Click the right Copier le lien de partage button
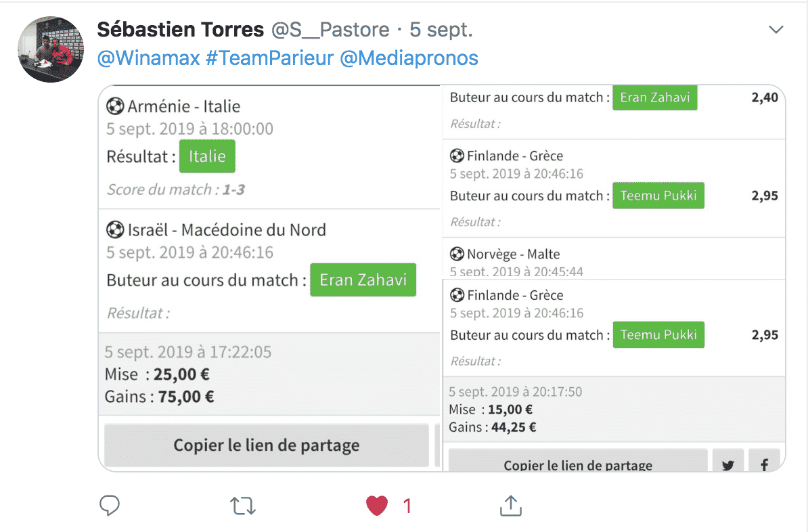 tap(578, 461)
